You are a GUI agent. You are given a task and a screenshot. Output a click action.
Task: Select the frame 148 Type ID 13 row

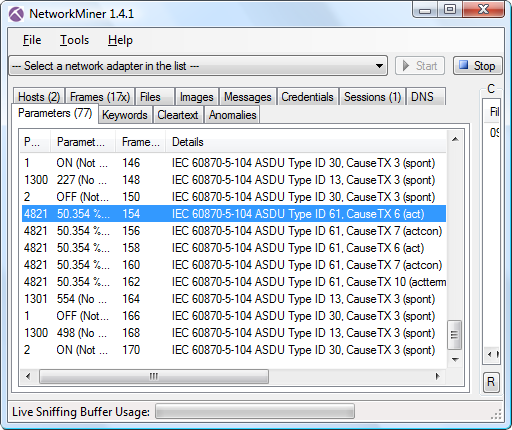(x=233, y=180)
